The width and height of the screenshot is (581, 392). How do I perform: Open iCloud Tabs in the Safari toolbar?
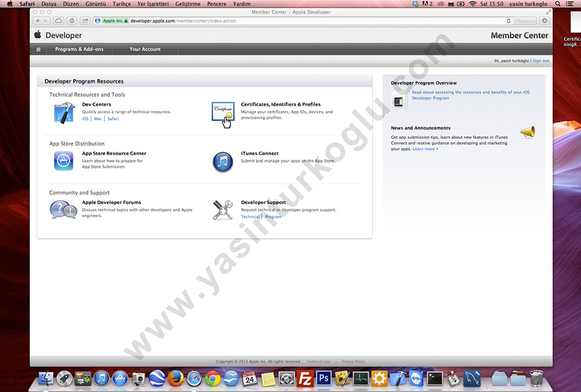tap(59, 21)
